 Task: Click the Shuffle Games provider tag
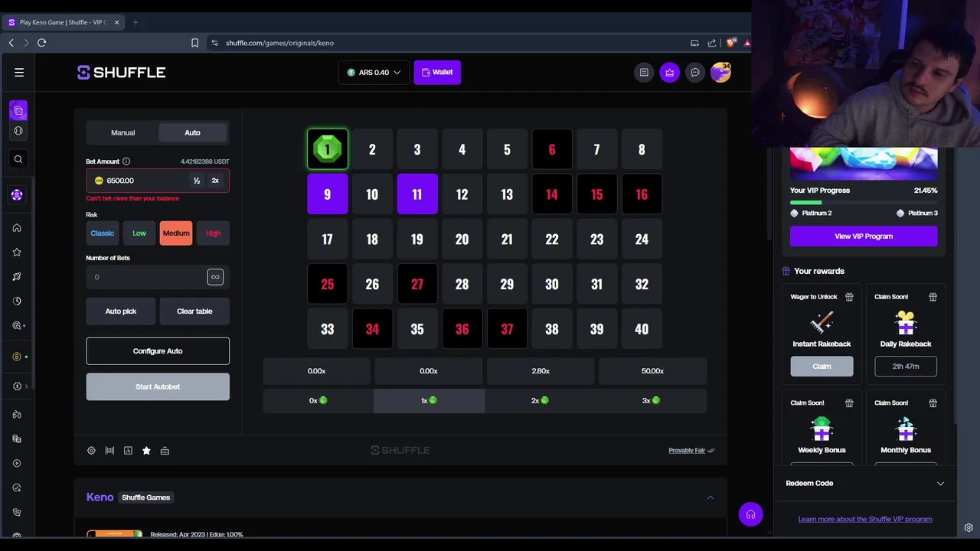[146, 497]
